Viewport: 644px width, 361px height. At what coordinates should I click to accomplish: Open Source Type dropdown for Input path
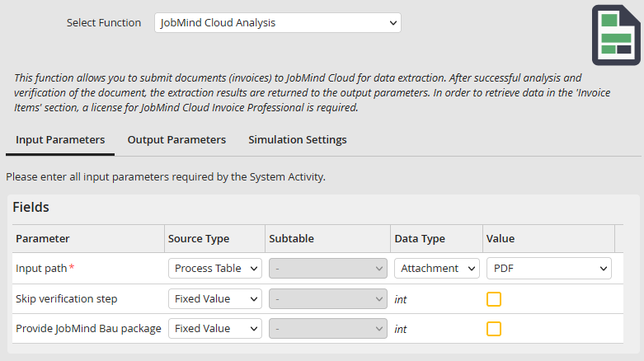[x=214, y=268]
